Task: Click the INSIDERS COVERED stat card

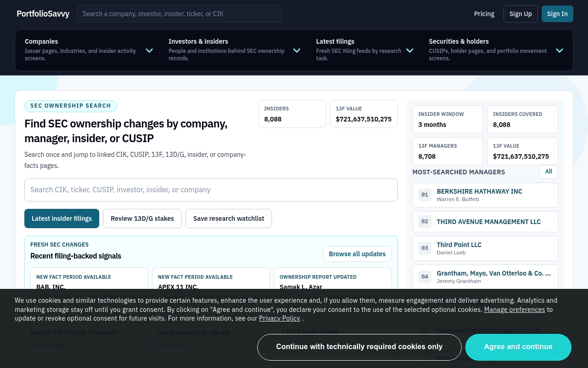Action: coord(523,119)
